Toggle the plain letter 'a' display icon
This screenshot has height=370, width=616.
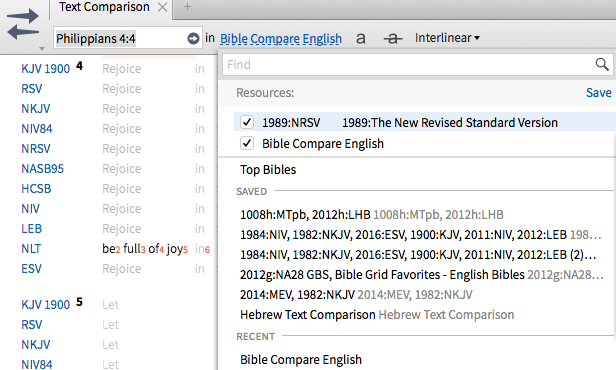(361, 38)
